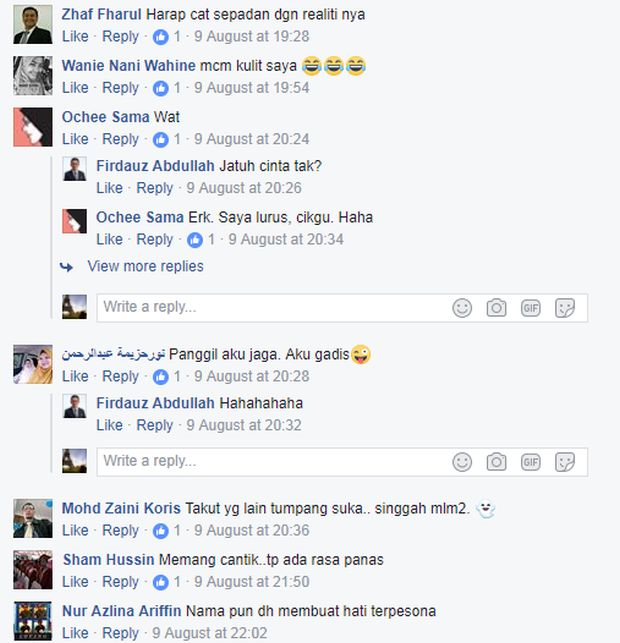Open emoji picker in second reply box
This screenshot has height=643, width=620.
pos(462,462)
